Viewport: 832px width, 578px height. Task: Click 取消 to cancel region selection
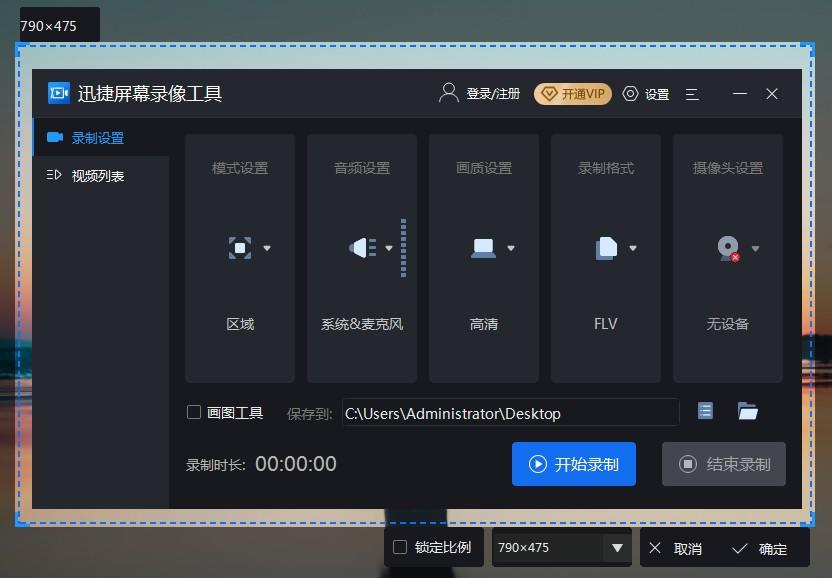coord(675,548)
